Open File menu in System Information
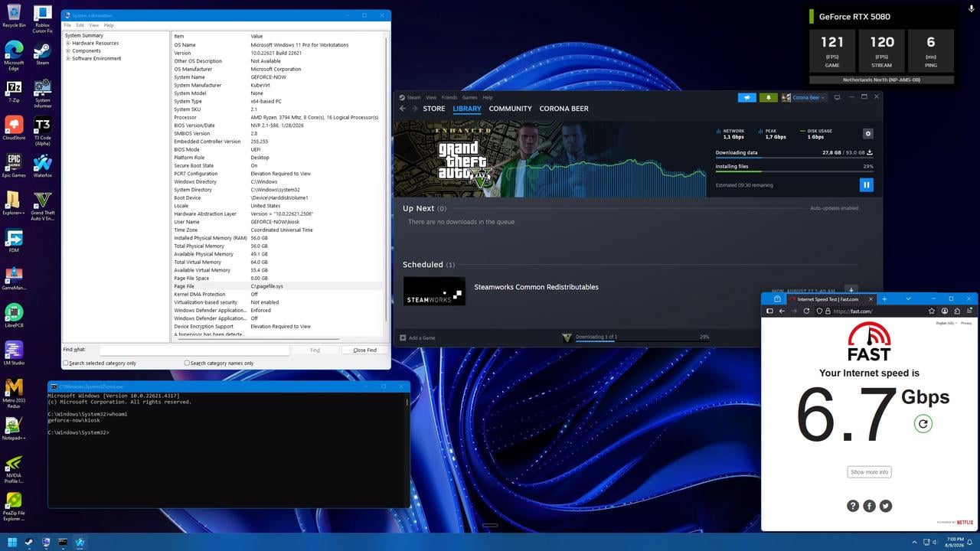 point(67,25)
